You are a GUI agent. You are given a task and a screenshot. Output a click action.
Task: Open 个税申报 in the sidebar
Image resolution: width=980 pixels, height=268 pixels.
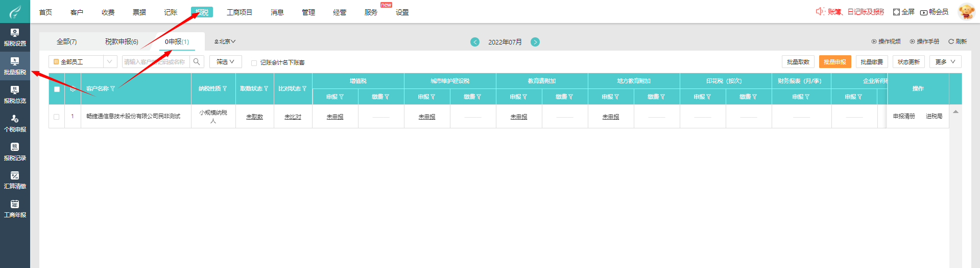(x=15, y=123)
